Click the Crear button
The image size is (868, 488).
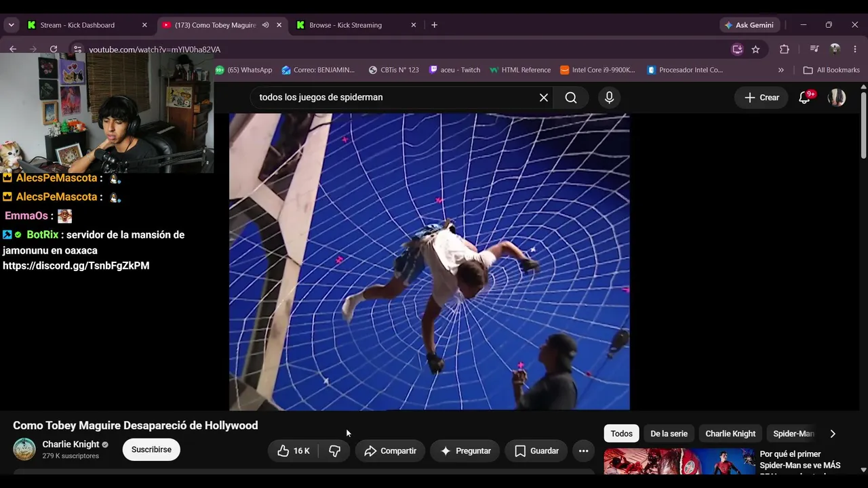tap(762, 98)
